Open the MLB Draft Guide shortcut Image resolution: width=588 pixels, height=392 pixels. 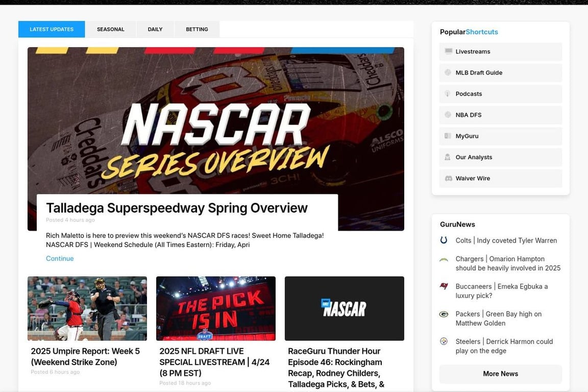coord(501,72)
